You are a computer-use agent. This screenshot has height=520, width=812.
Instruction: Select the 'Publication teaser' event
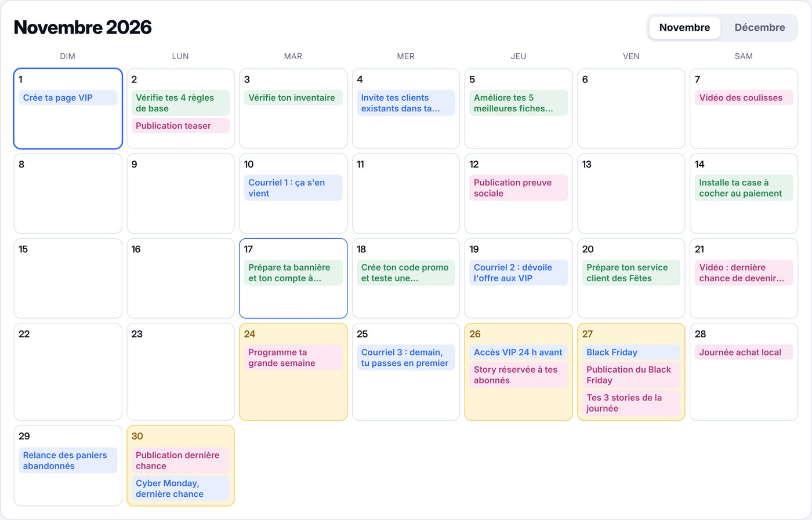180,126
